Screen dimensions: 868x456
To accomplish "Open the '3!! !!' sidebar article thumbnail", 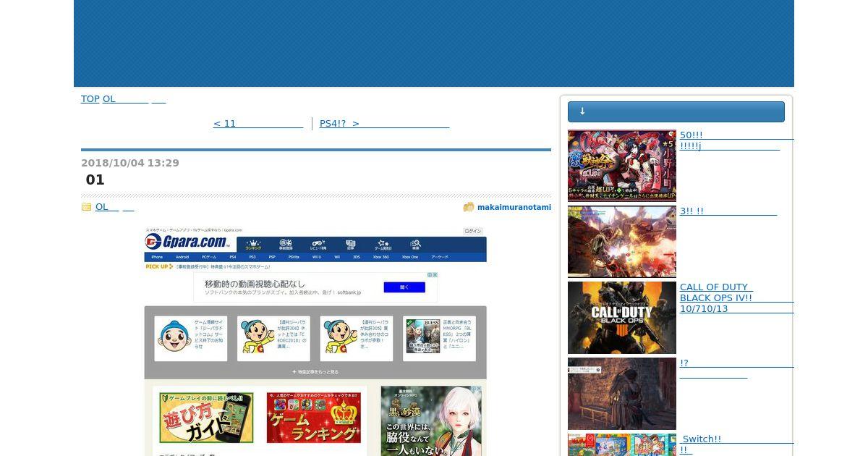I will [622, 242].
